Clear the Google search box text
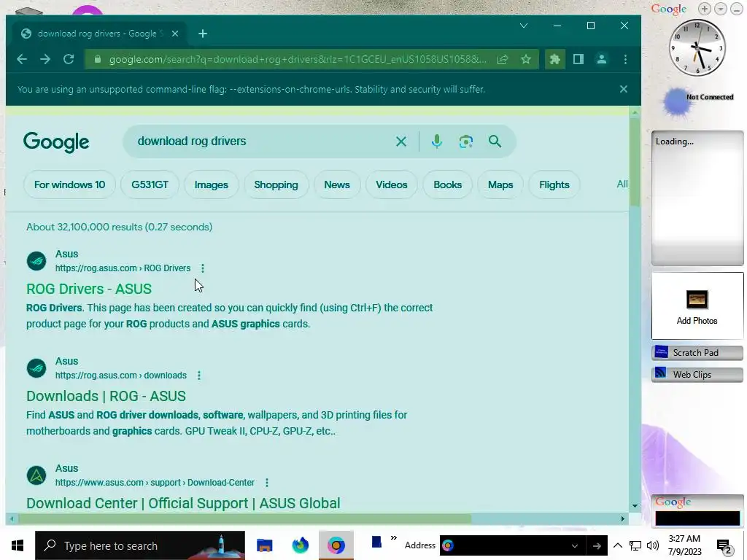This screenshot has width=747, height=560. coord(401,141)
